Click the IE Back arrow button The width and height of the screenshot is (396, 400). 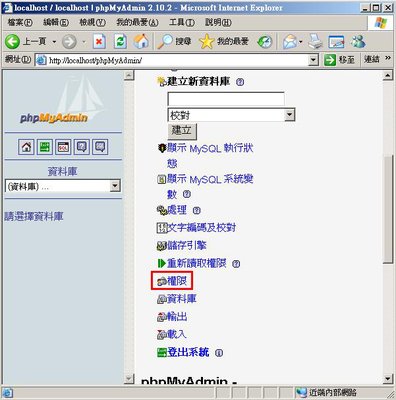coord(13,42)
